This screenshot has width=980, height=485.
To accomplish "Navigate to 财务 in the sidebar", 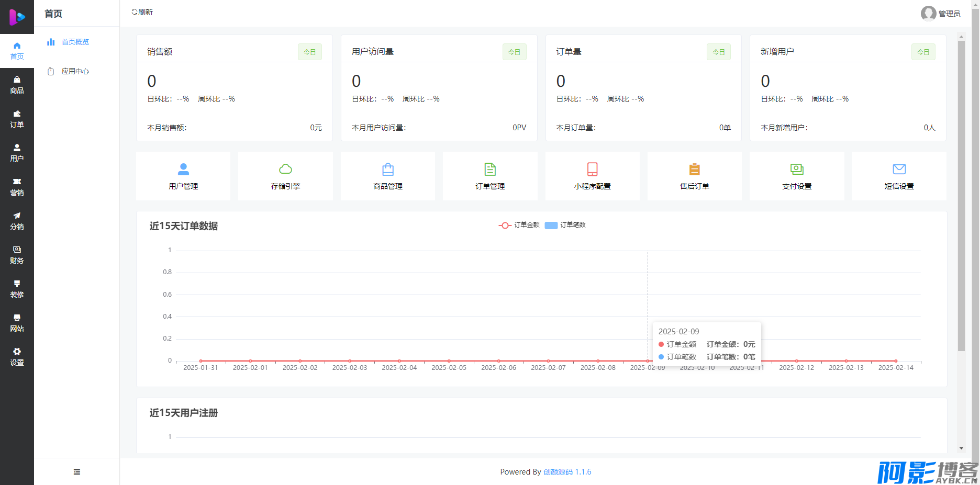I will click(x=17, y=255).
